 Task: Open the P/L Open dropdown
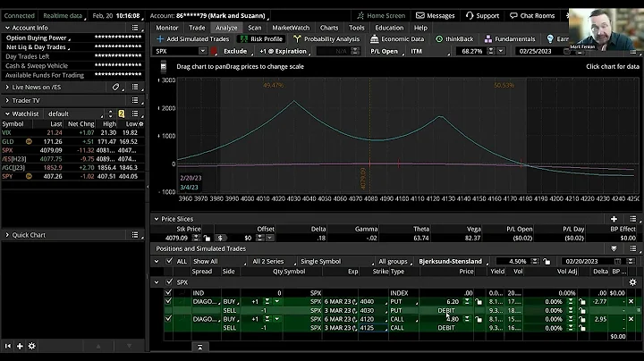point(386,51)
